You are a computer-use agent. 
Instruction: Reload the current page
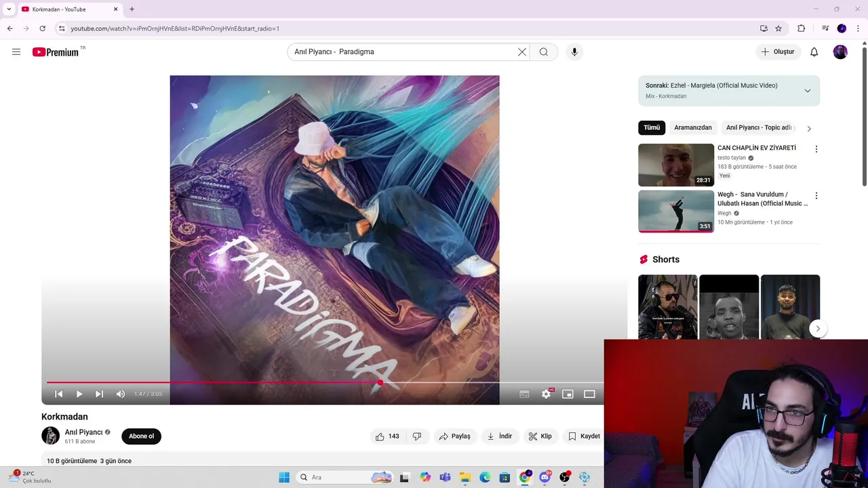click(x=42, y=28)
